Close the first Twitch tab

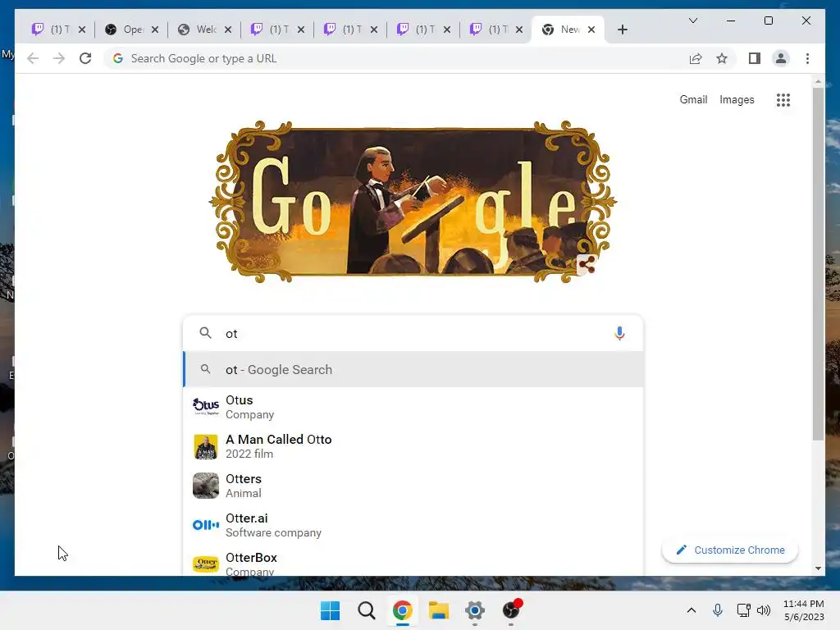(82, 30)
